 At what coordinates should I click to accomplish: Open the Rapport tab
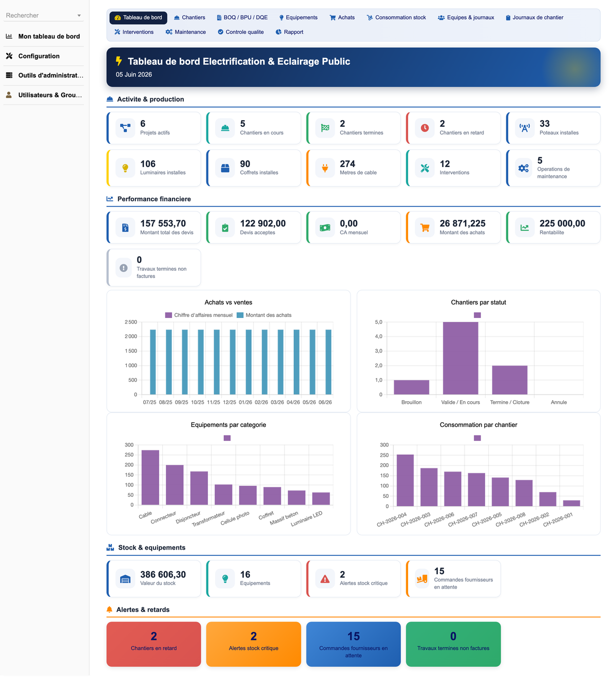point(290,32)
